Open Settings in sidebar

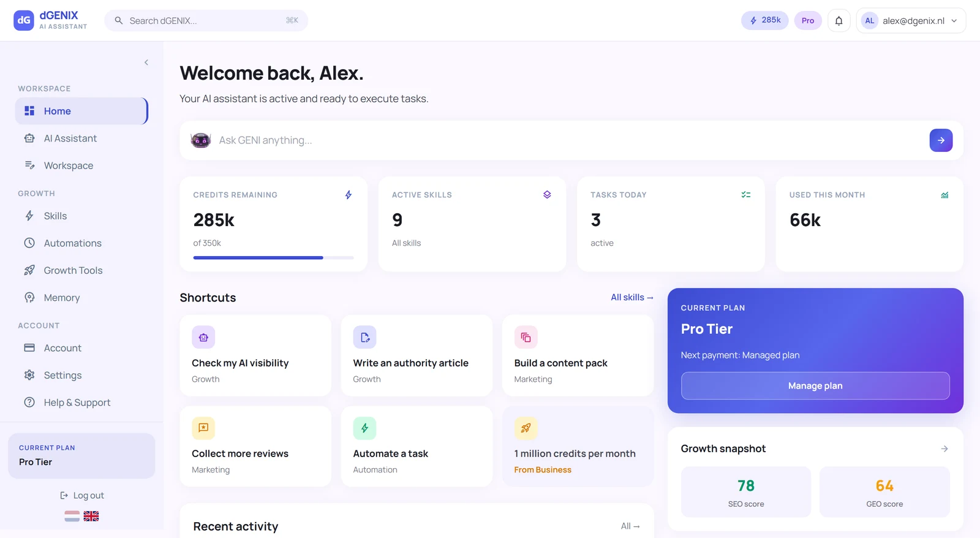click(x=81, y=375)
